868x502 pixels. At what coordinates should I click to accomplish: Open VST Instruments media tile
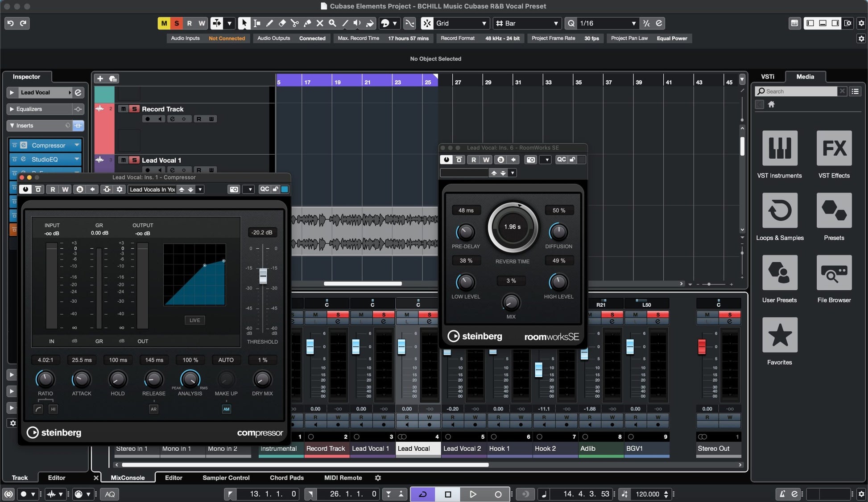click(779, 148)
